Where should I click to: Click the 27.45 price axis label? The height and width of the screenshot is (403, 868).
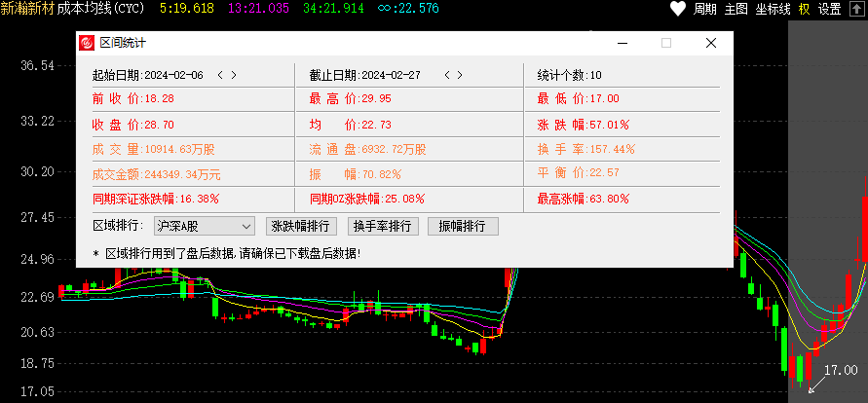pos(37,218)
